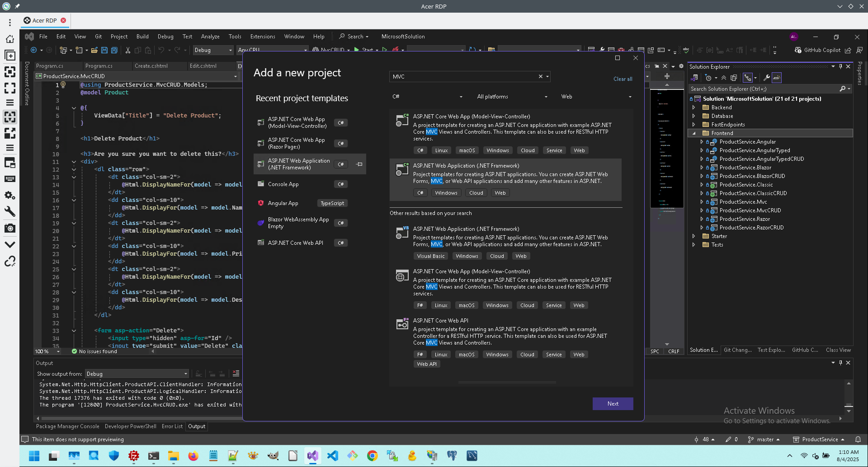Image resolution: width=868 pixels, height=467 pixels.
Task: Switch to the Error List tab
Action: (x=172, y=426)
